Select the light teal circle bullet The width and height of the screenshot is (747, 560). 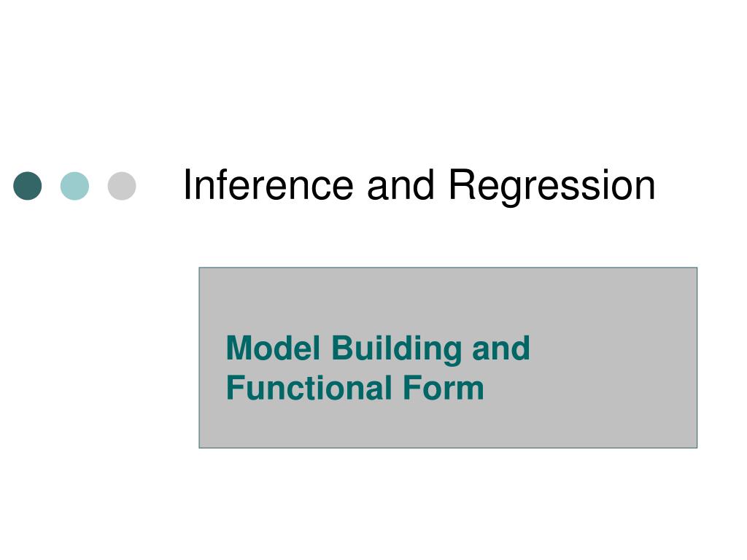coord(74,186)
